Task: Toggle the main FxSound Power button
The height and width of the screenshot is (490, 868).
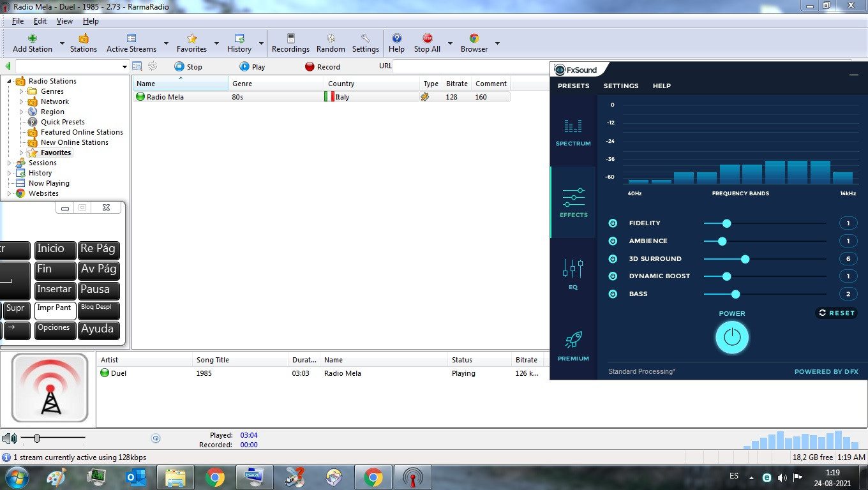Action: pyautogui.click(x=732, y=337)
